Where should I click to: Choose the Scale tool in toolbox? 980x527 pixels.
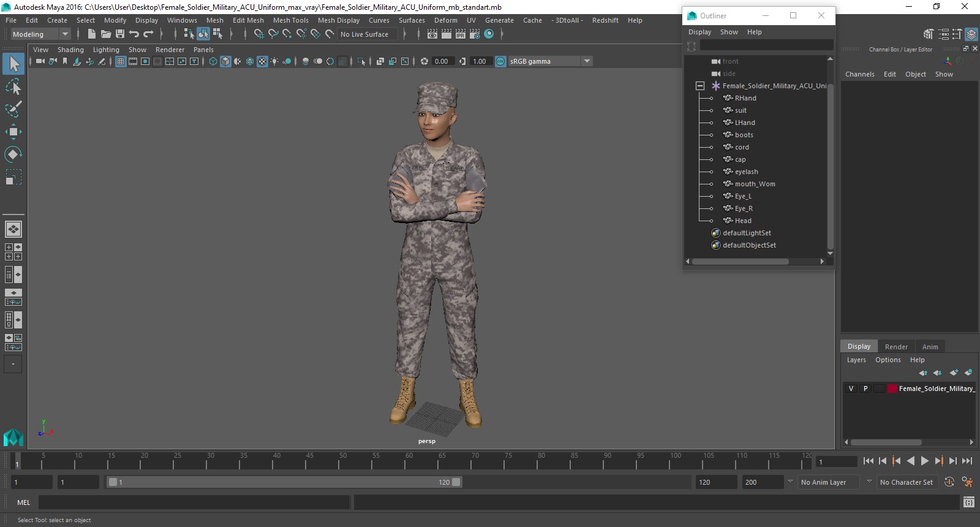(13, 176)
